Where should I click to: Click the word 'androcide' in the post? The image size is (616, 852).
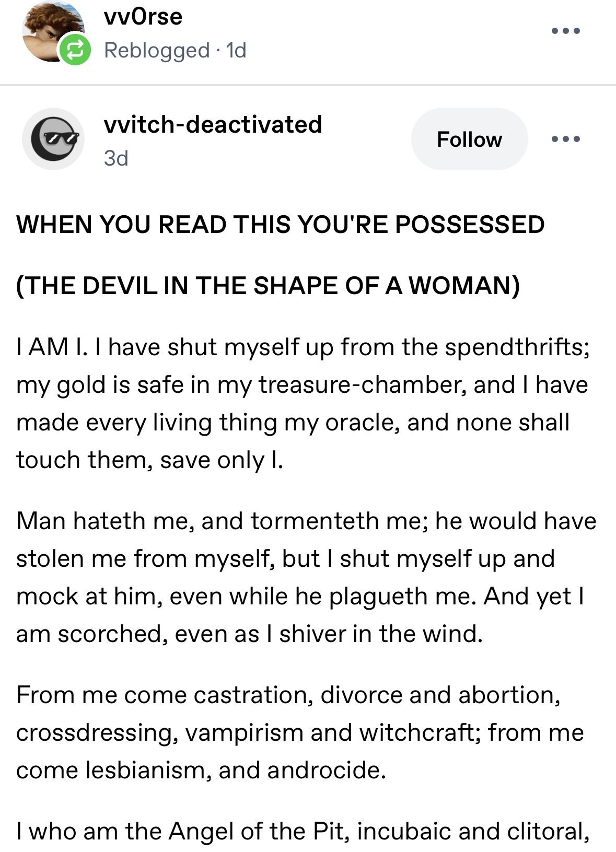pyautogui.click(x=327, y=770)
